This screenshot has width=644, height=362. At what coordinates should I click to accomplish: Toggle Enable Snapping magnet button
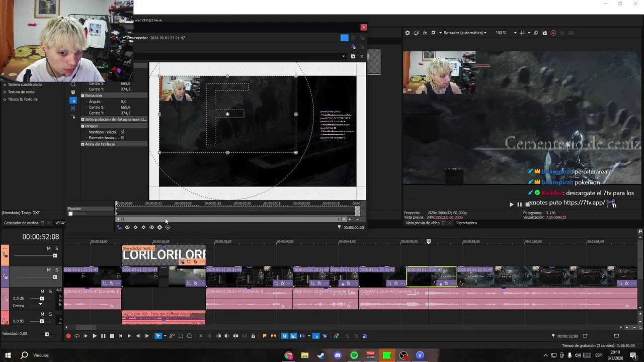pyautogui.click(x=285, y=336)
